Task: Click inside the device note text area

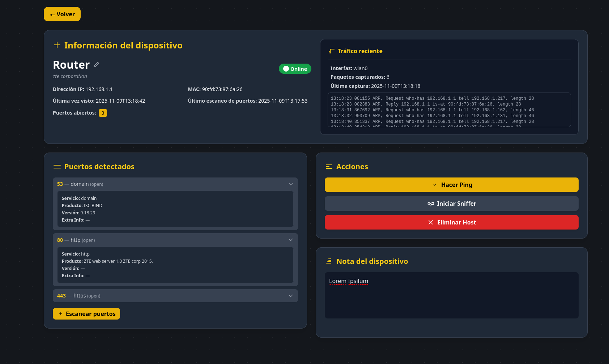Action: 451,295
